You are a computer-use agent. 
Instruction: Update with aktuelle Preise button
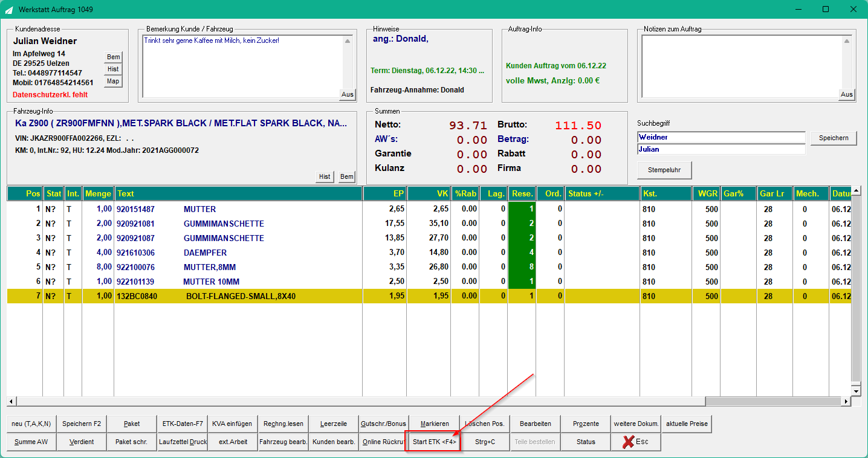coord(687,424)
